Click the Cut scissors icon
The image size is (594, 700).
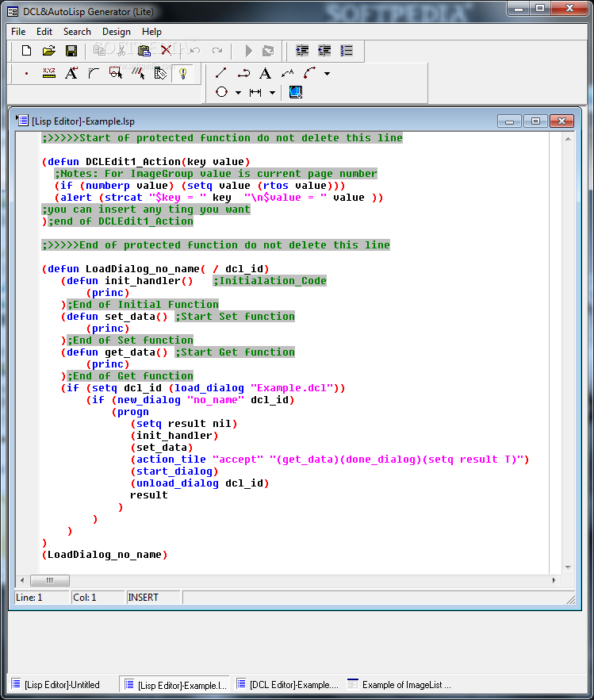[x=121, y=51]
